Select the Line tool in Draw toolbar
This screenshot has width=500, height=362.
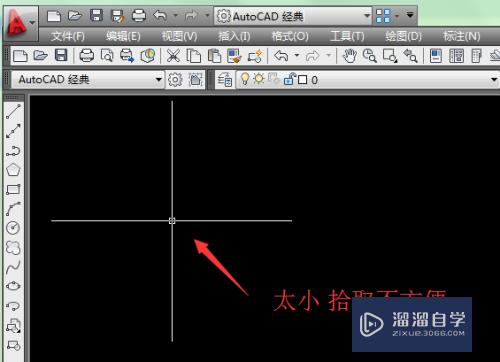[13, 112]
